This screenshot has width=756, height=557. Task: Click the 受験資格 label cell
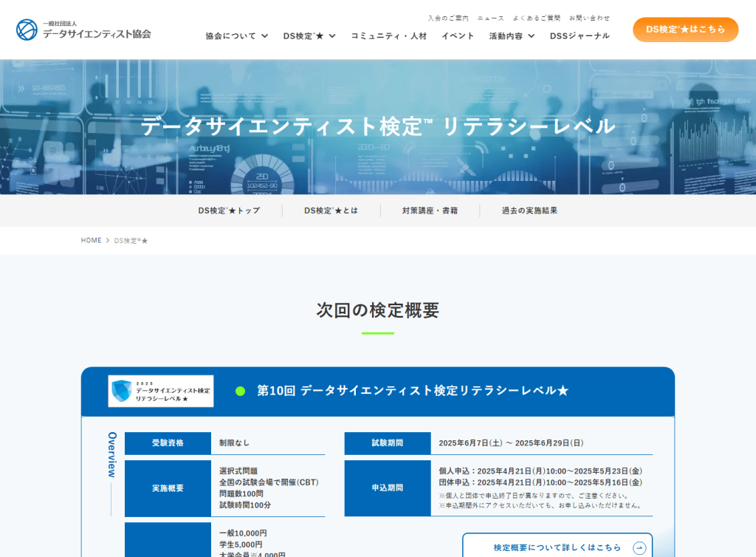[x=168, y=443]
